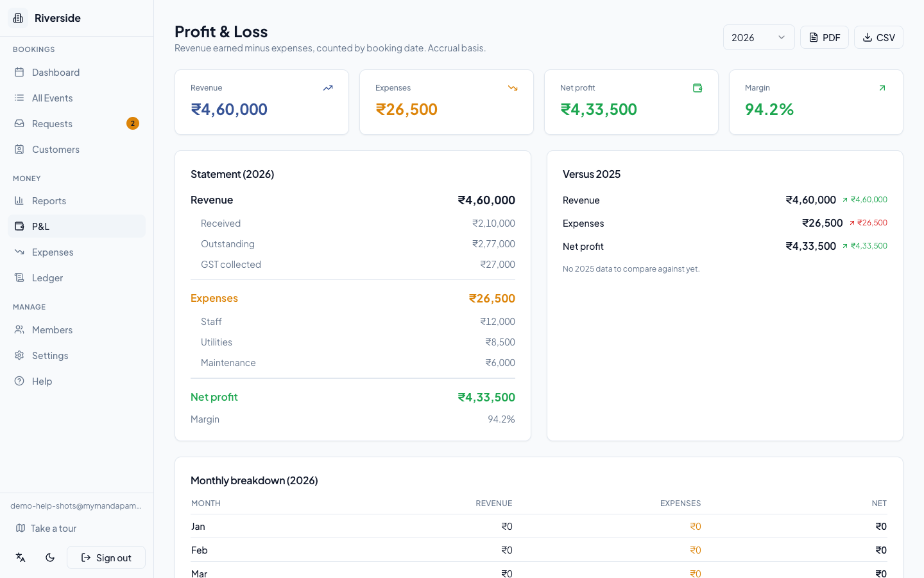Open the Help menu item
Viewport: 924px width, 578px height.
(x=76, y=381)
